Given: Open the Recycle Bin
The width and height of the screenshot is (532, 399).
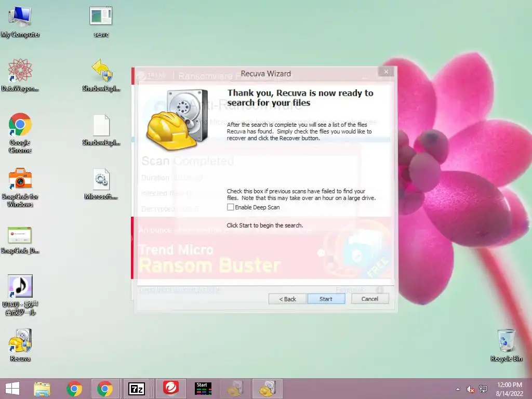Looking at the screenshot, I should click(506, 345).
